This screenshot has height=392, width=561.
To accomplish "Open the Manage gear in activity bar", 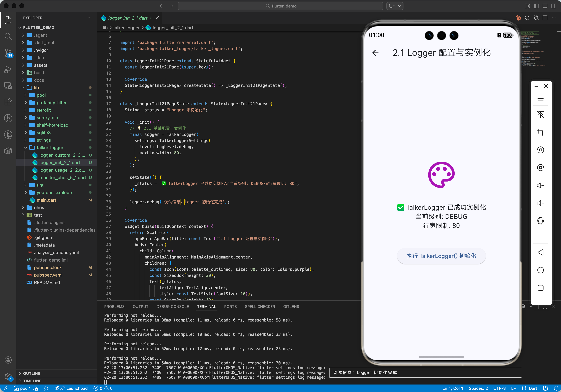I will (8, 376).
